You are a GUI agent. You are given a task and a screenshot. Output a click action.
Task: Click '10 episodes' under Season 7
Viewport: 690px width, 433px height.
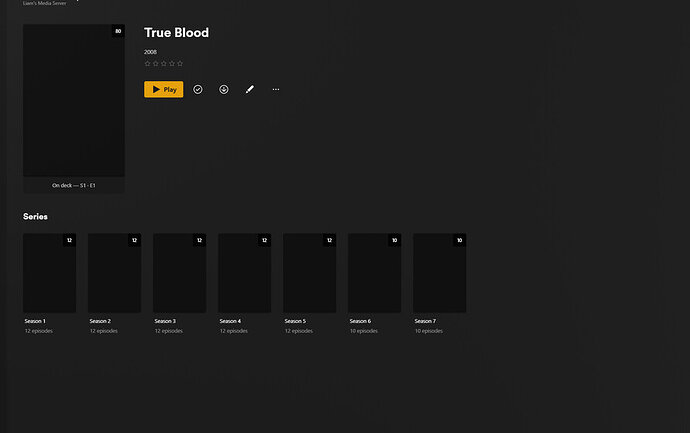click(x=429, y=331)
